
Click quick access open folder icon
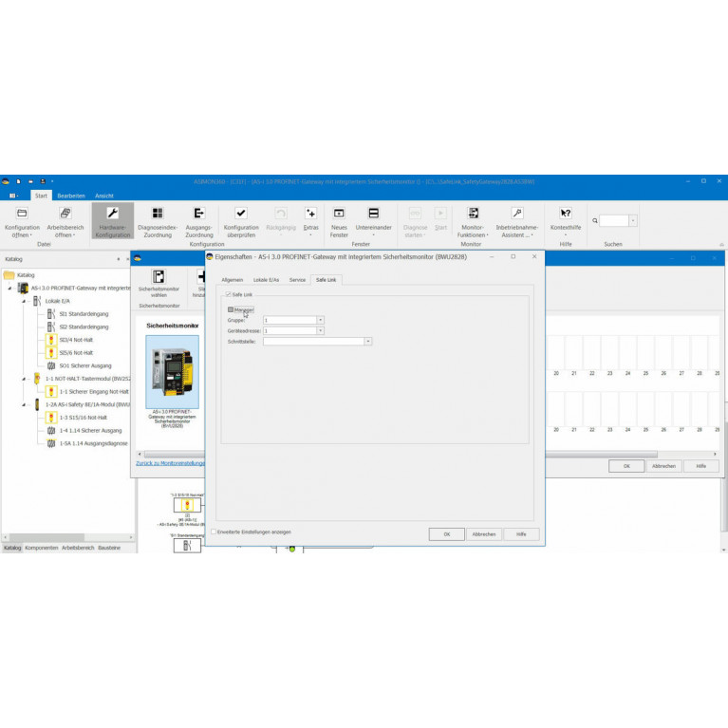(x=30, y=181)
